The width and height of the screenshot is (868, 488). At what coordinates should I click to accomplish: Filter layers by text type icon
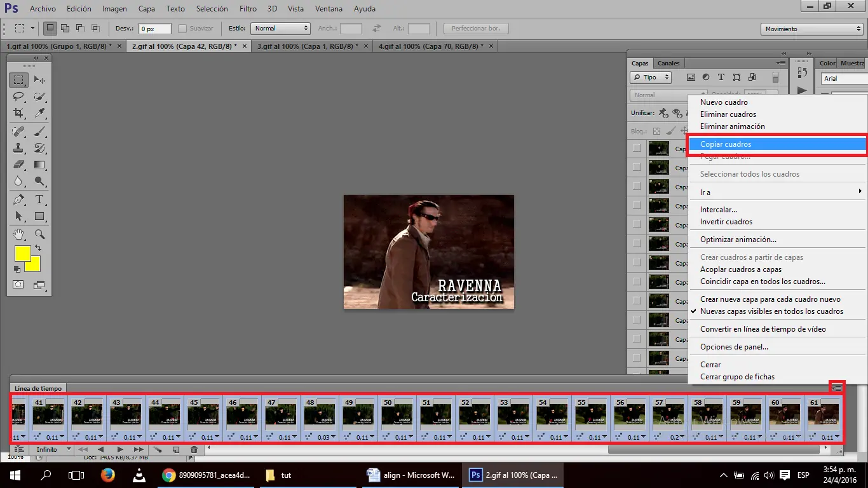[x=721, y=78]
